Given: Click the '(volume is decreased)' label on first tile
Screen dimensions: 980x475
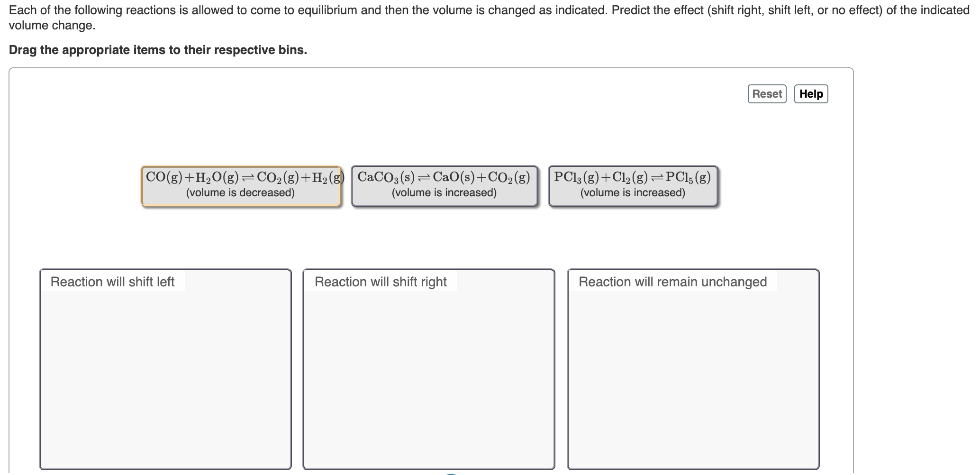Looking at the screenshot, I should [241, 192].
